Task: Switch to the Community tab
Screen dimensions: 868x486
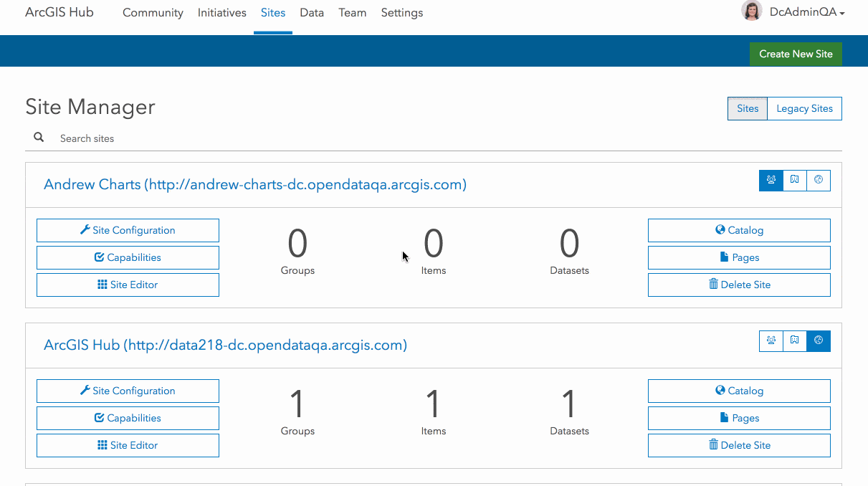Action: pyautogui.click(x=153, y=12)
